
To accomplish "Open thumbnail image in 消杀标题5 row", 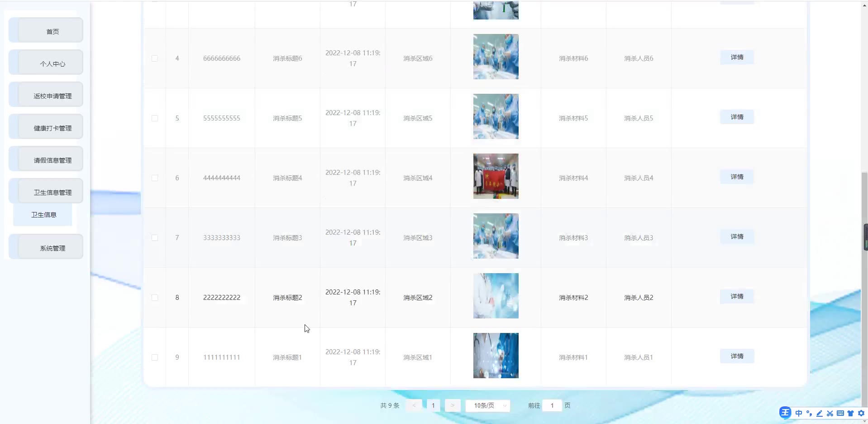I will coord(496,116).
